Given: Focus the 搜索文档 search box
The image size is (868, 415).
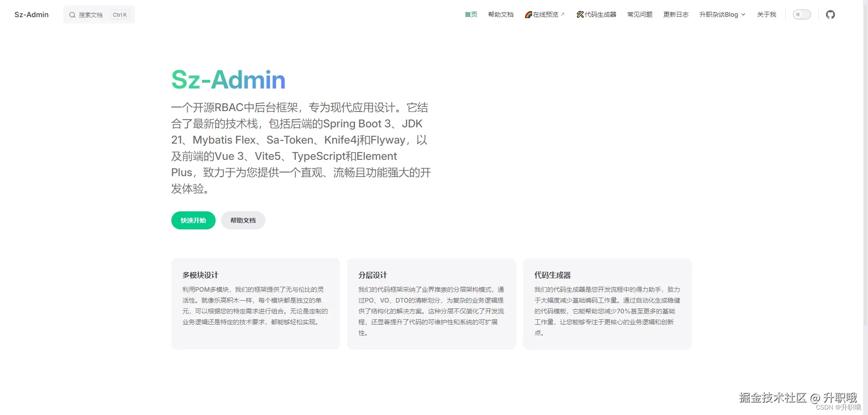Looking at the screenshot, I should tap(99, 14).
